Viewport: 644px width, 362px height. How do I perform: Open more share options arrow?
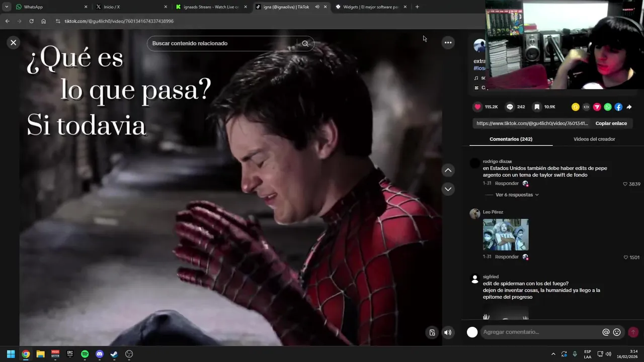(629, 107)
